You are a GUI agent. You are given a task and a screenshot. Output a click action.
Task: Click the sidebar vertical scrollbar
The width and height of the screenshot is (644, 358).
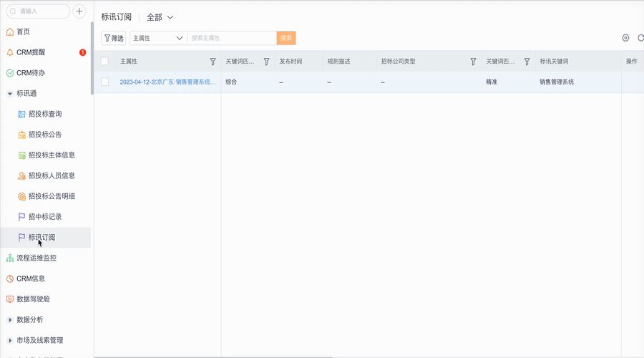(x=92, y=57)
